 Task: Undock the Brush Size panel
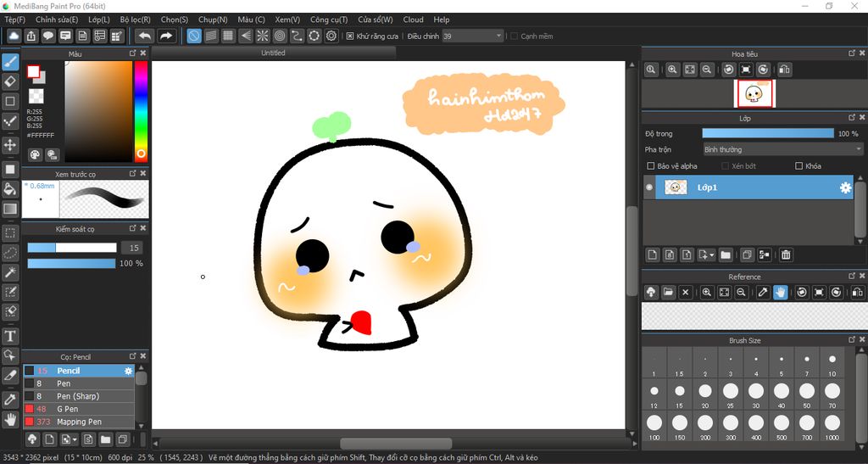point(851,340)
